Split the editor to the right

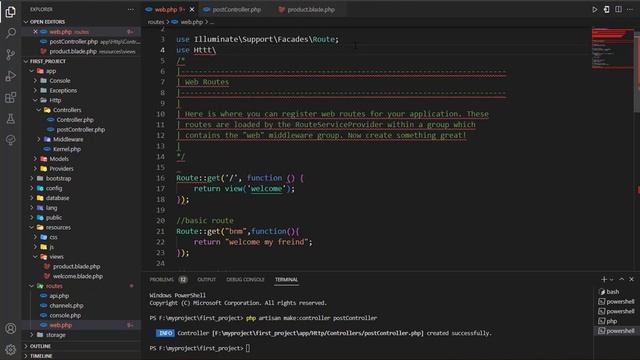pos(618,9)
